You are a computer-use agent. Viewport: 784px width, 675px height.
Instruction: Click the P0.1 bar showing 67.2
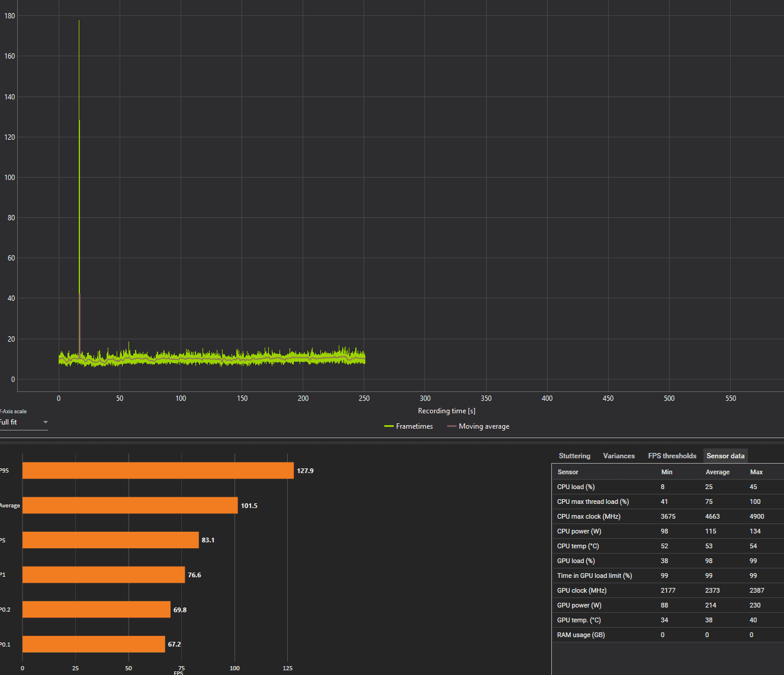94,644
